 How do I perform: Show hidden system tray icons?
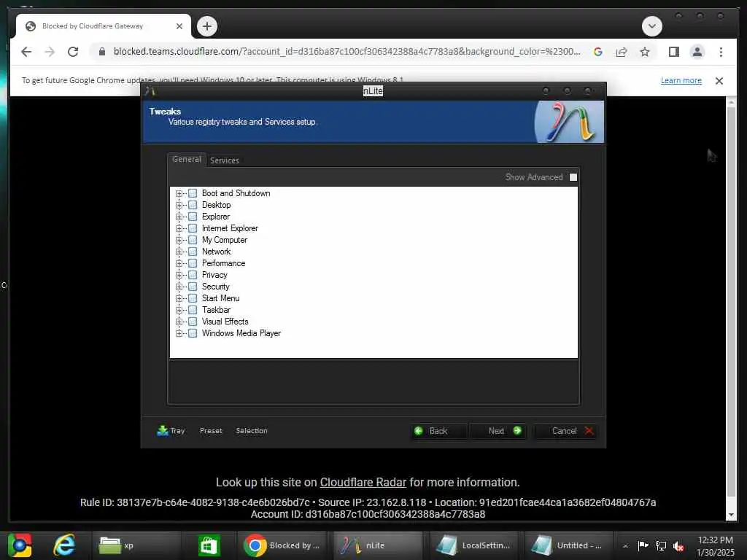click(x=625, y=545)
